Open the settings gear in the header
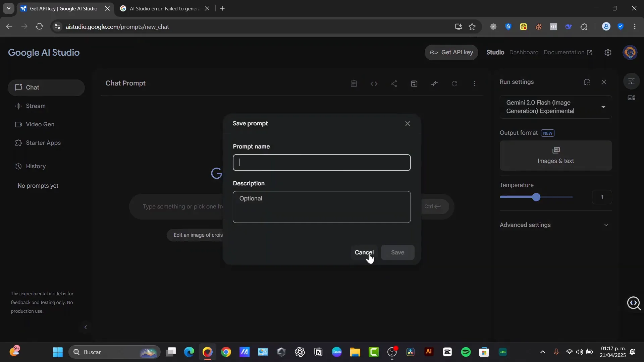This screenshot has width=644, height=362. [x=608, y=52]
